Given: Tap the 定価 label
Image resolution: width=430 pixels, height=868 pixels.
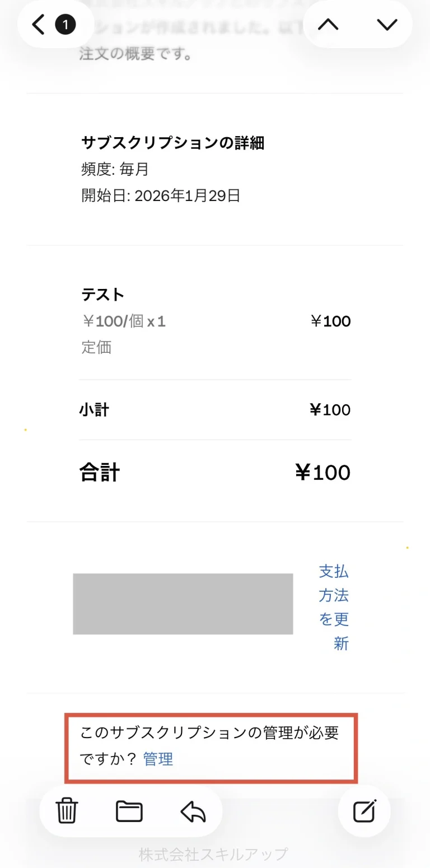Looking at the screenshot, I should tap(96, 347).
